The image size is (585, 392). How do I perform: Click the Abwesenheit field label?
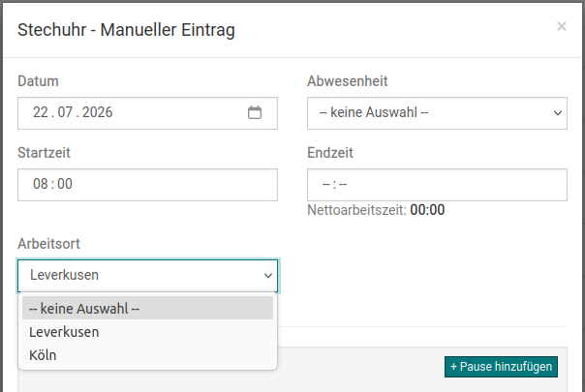(x=348, y=81)
